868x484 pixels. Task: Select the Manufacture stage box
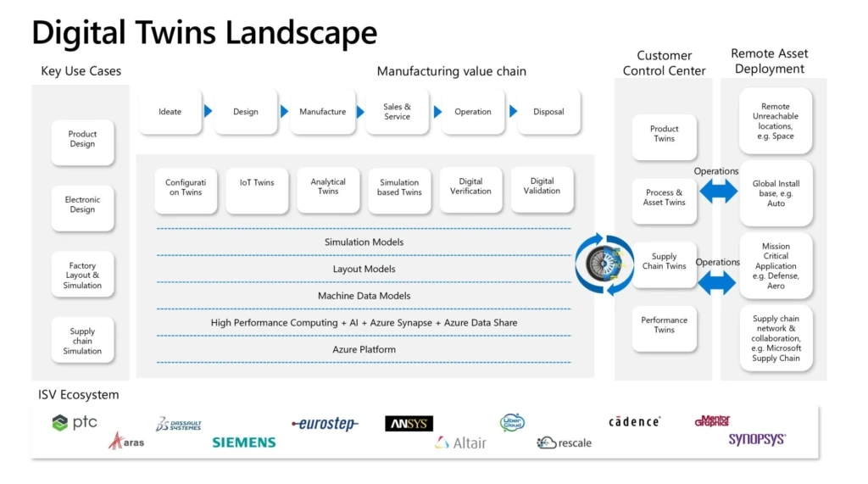[x=322, y=112]
